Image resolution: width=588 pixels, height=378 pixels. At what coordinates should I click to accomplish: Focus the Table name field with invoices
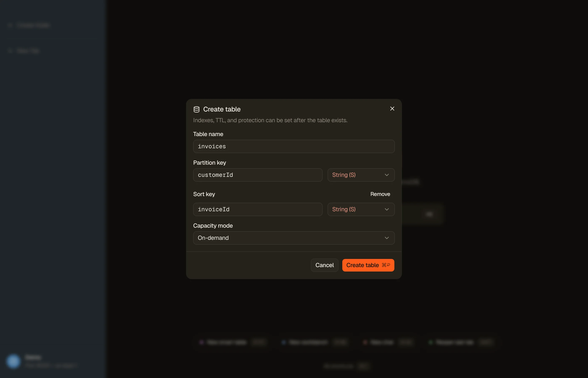(x=294, y=146)
